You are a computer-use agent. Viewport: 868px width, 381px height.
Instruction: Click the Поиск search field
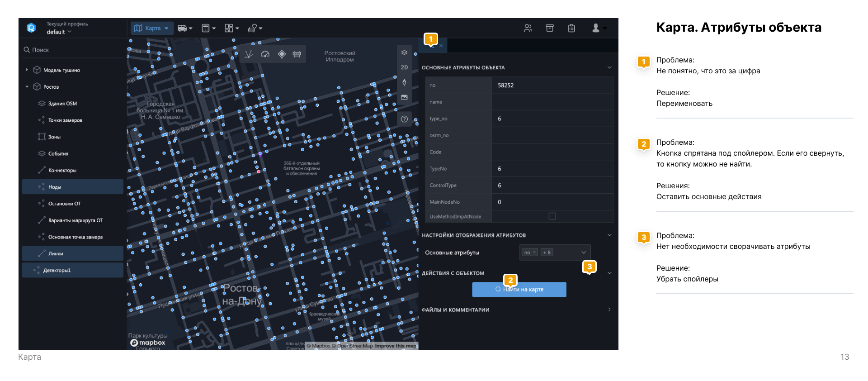tap(73, 50)
